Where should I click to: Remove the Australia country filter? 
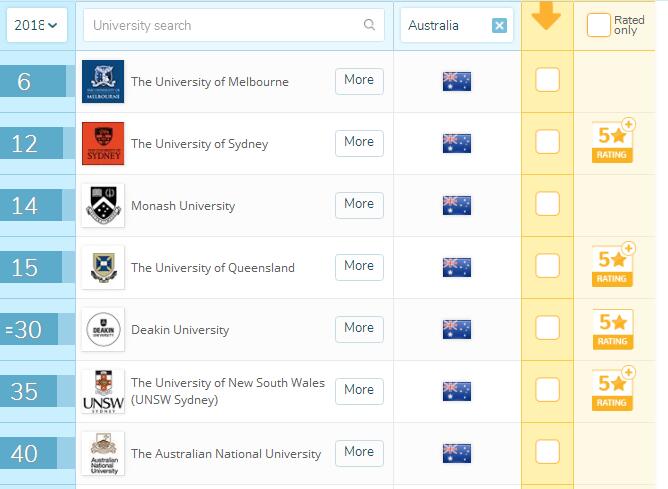[x=499, y=25]
